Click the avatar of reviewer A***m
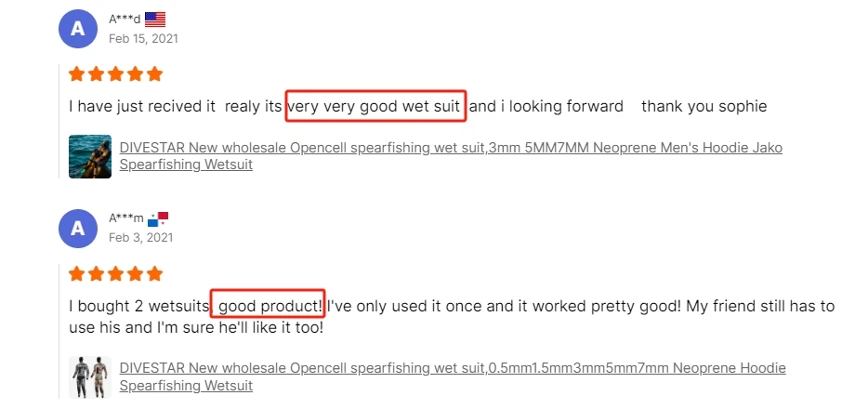 pos(78,228)
